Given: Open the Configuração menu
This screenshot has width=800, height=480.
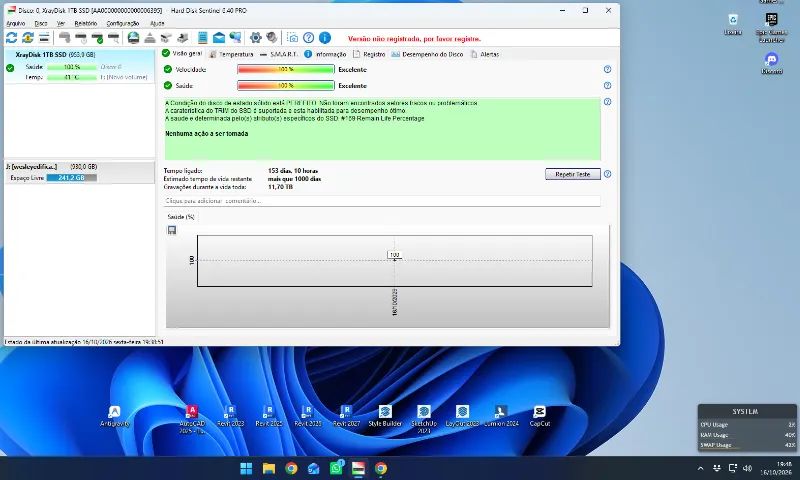Looking at the screenshot, I should pyautogui.click(x=122, y=23).
